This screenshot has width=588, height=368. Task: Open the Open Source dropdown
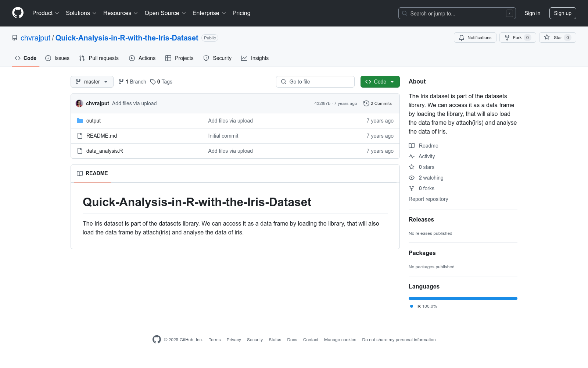[x=165, y=13]
